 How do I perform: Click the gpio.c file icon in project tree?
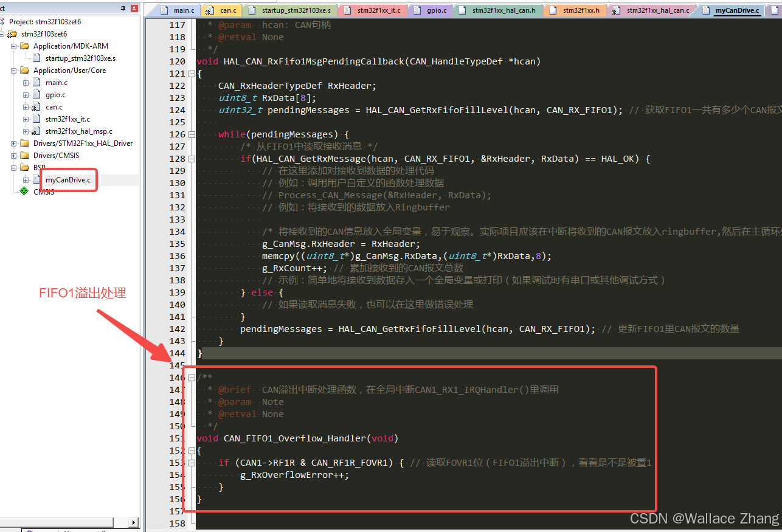[x=38, y=95]
